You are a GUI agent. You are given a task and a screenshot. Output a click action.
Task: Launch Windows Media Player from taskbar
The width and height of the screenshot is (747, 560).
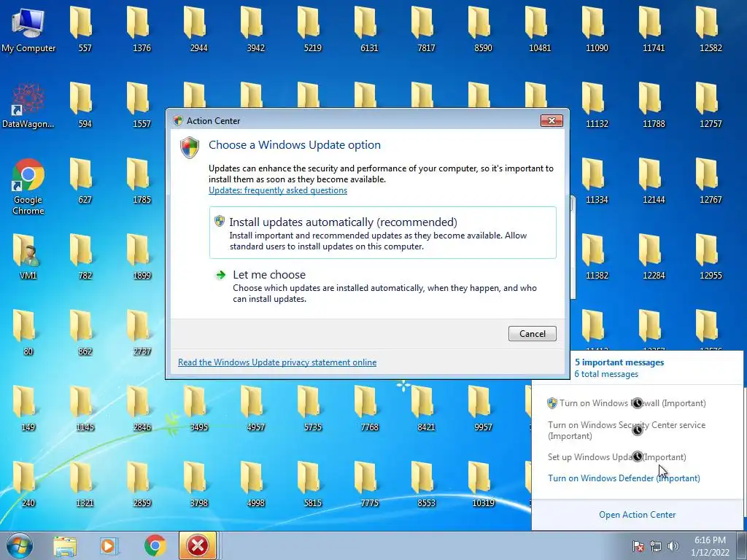tap(109, 545)
